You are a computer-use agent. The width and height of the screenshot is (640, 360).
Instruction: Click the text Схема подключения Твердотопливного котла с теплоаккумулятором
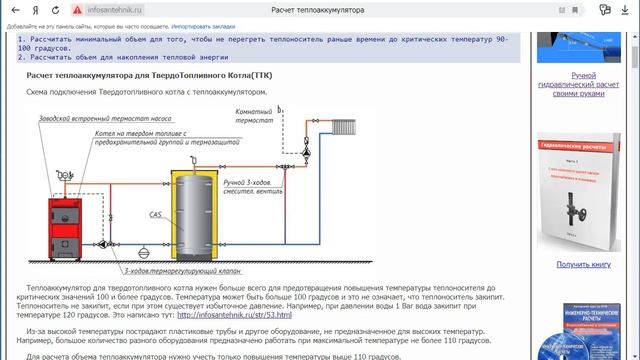click(x=147, y=92)
